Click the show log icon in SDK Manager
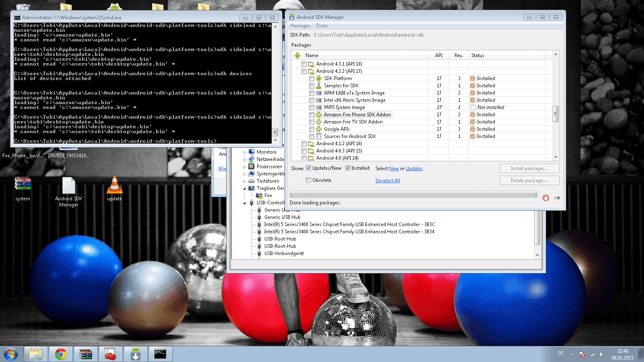This screenshot has width=644, height=362. [557, 198]
